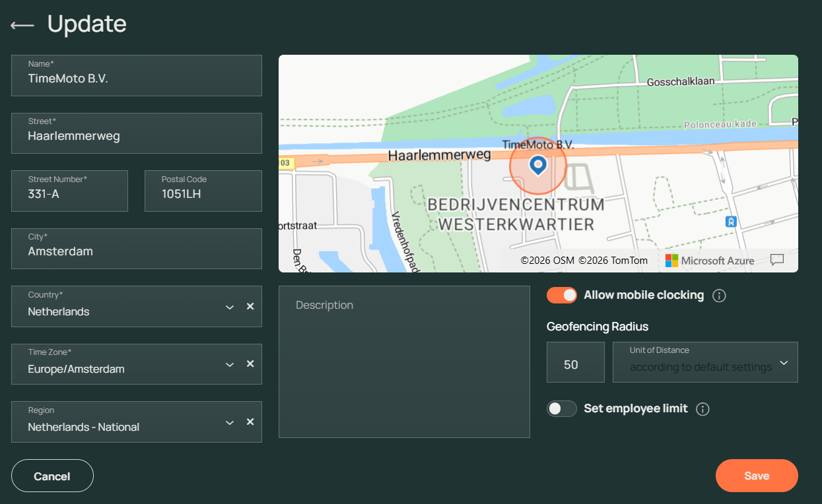Screen dimensions: 822x504
Task: Click the ©2026 TomTom attribution link
Action: [x=613, y=261]
